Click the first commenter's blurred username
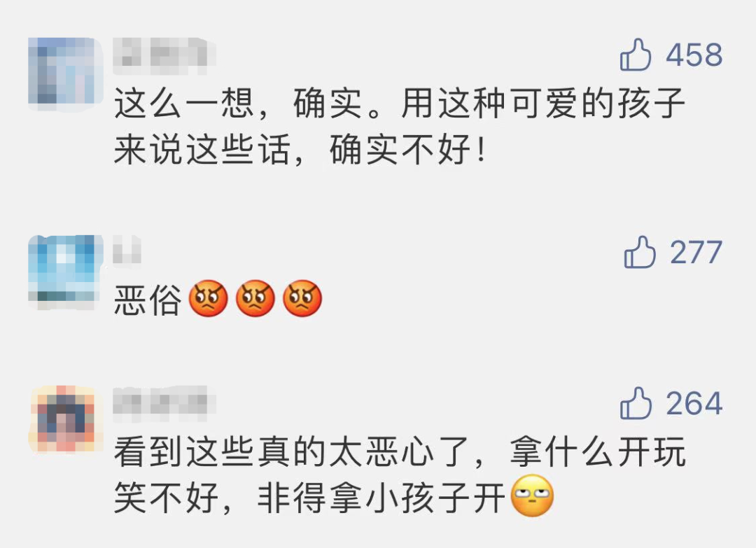Image resolution: width=756 pixels, height=548 pixels. (164, 57)
